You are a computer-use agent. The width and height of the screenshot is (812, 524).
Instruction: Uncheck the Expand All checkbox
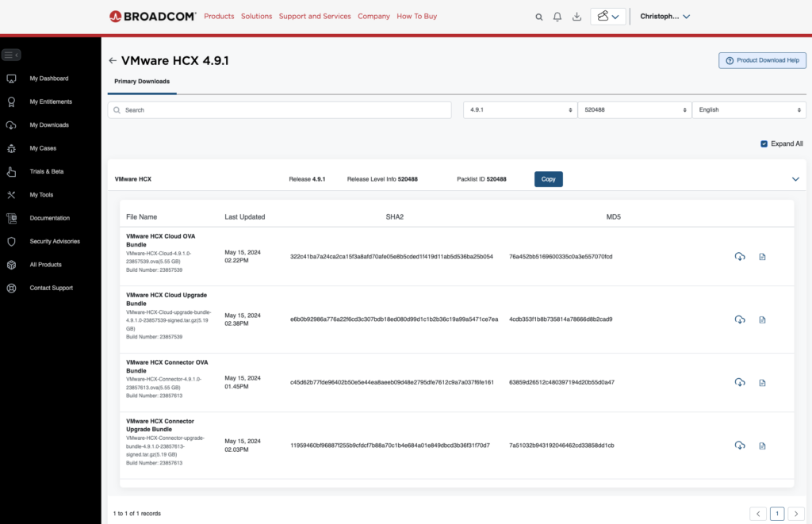(764, 144)
